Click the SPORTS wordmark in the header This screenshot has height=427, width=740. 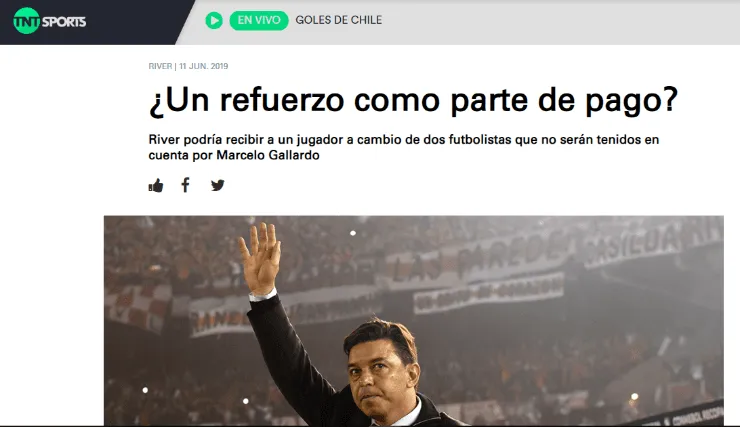click(x=64, y=22)
